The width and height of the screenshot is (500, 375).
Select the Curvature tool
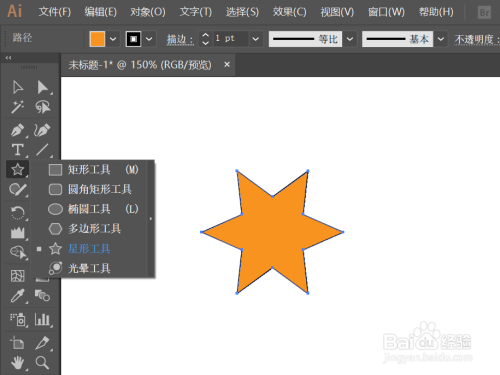(42, 130)
